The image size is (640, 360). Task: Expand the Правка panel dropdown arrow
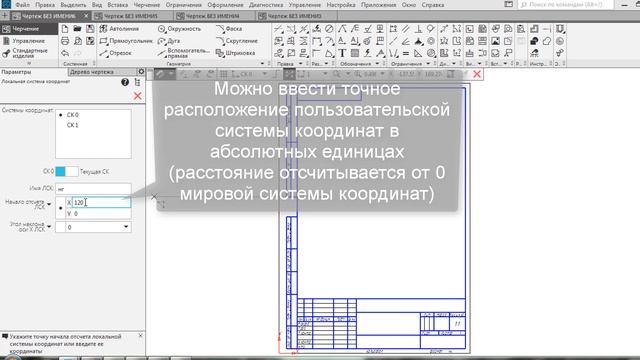(301, 64)
